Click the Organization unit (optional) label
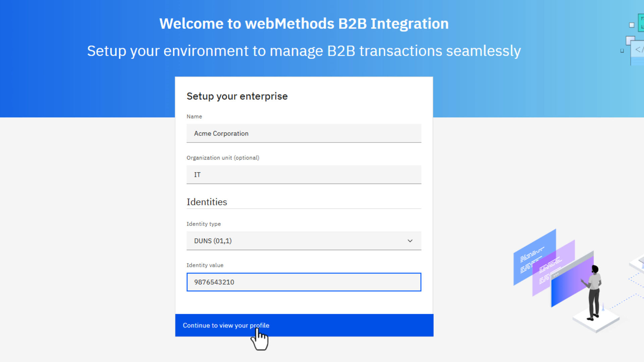 tap(223, 158)
